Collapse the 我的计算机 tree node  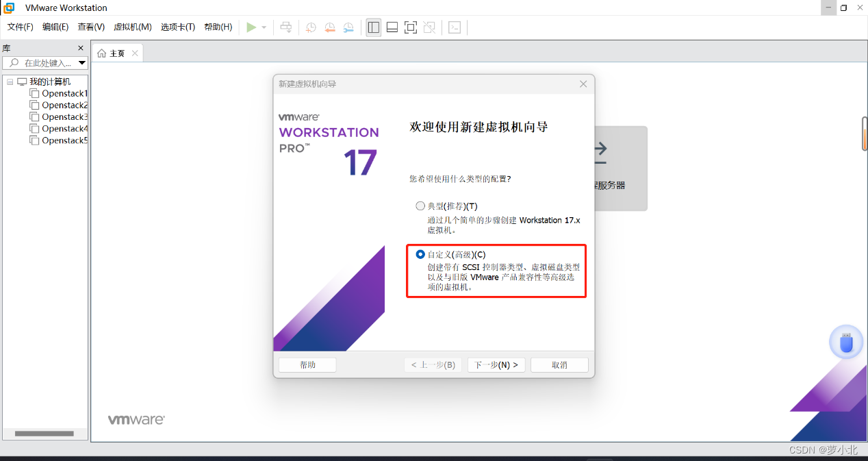(x=10, y=82)
